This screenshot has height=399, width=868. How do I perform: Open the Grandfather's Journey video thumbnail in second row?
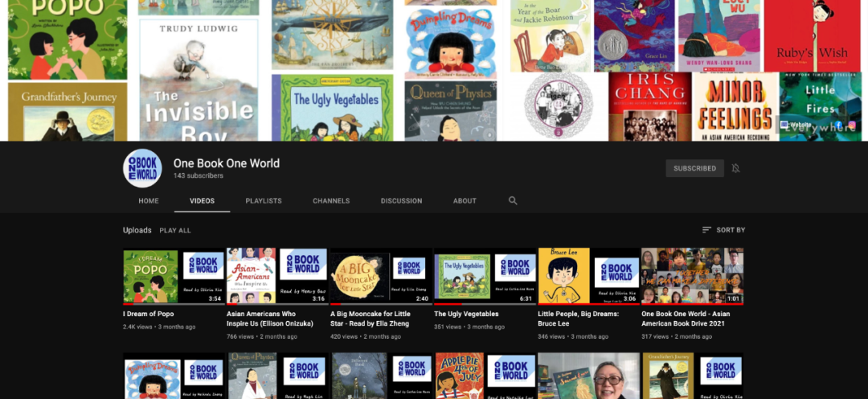click(693, 376)
